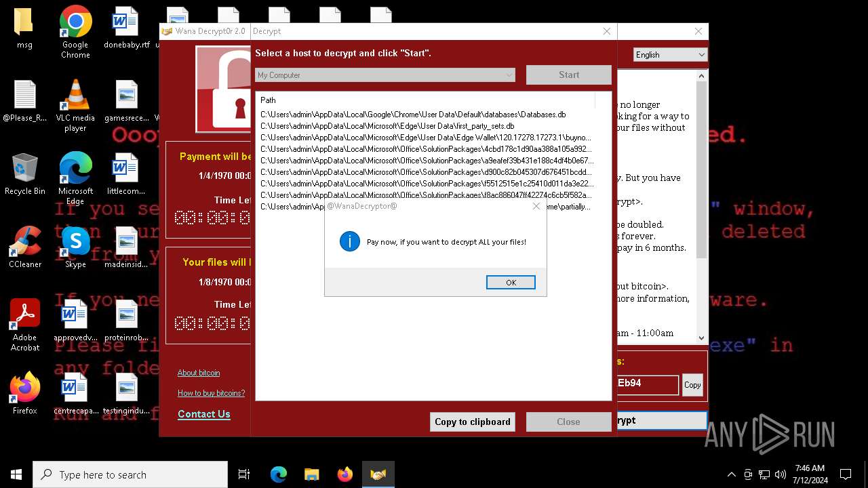
Task: Open proteinrob... image file on desktop
Action: click(x=126, y=321)
